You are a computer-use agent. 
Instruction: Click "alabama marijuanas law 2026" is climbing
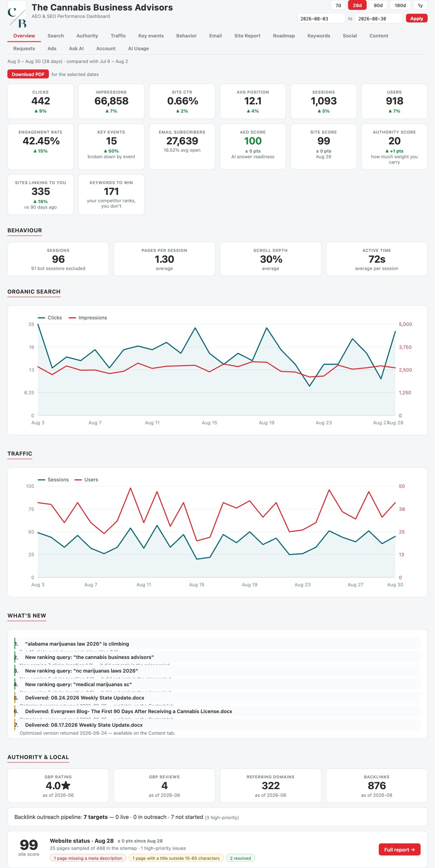(x=217, y=644)
